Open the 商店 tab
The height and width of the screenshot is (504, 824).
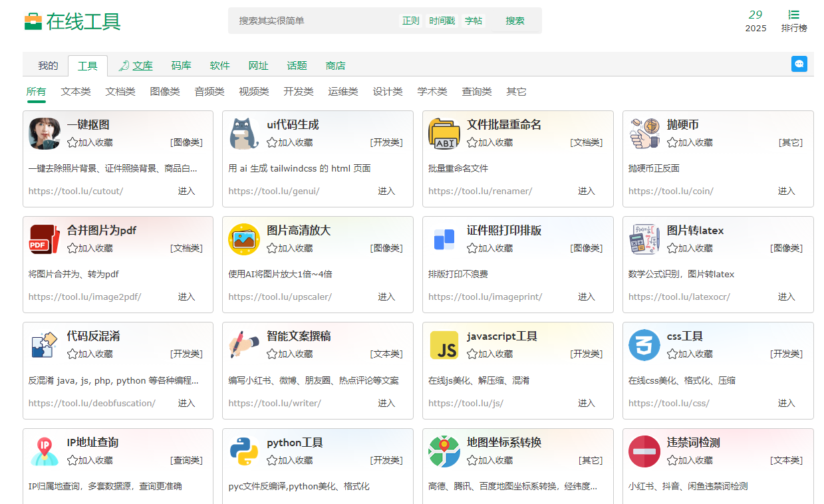tap(335, 66)
